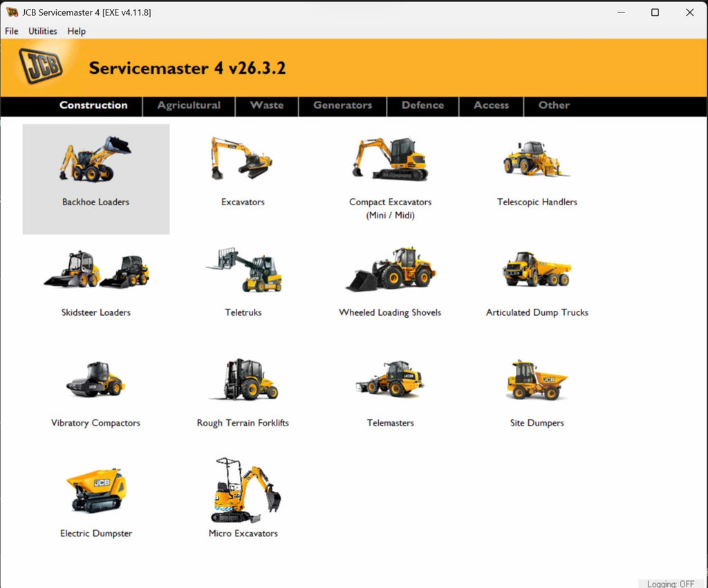Open the Backhoe Loaders machine icon
This screenshot has width=708, height=588.
95,159
